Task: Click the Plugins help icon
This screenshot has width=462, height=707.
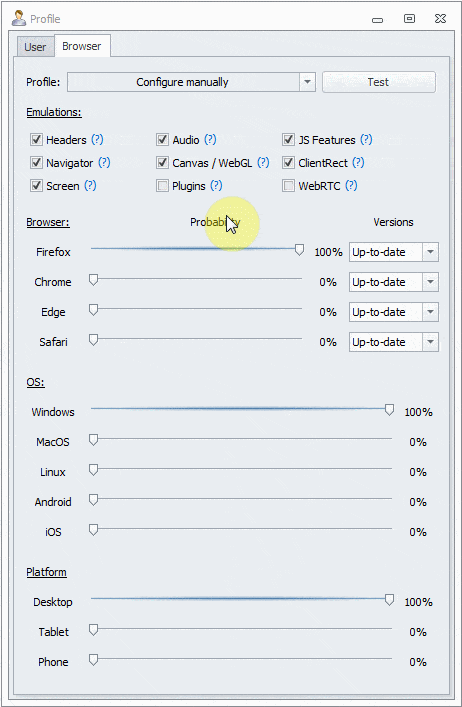Action: click(x=216, y=186)
